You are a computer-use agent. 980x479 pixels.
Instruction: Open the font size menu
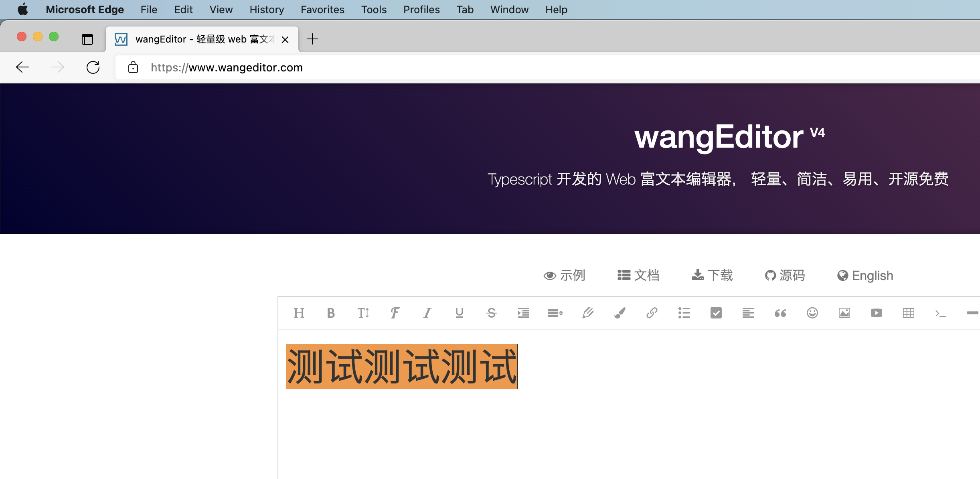click(x=363, y=313)
